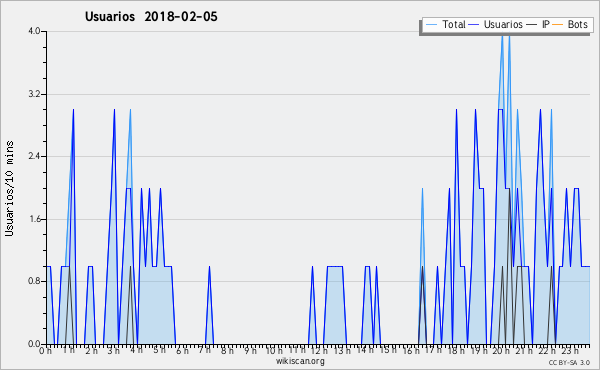Click the y-axis value '0.0'
The width and height of the screenshot is (600, 370).
click(x=34, y=344)
